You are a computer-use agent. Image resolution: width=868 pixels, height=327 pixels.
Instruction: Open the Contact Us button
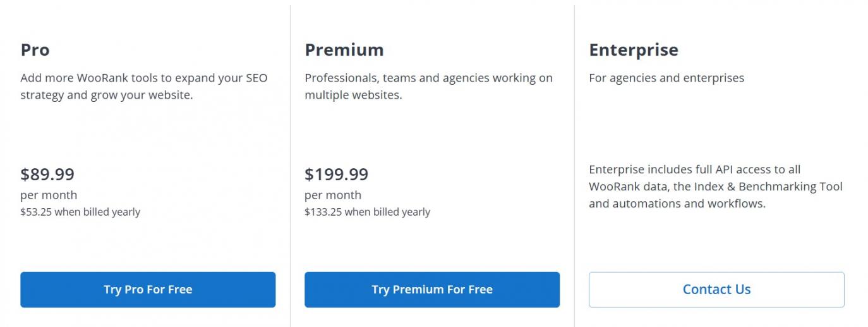[x=716, y=290]
